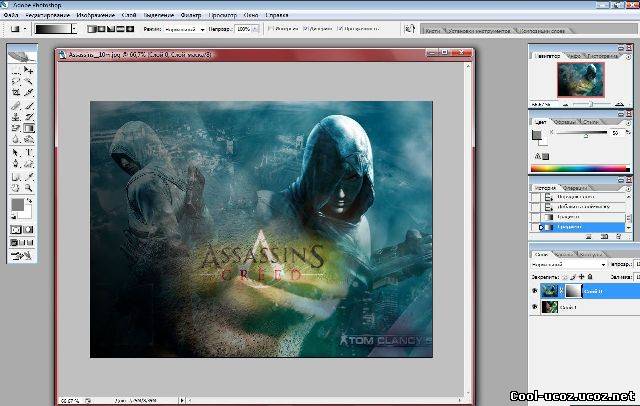
Task: Hide layer Слой 0 with eye icon
Action: click(535, 291)
